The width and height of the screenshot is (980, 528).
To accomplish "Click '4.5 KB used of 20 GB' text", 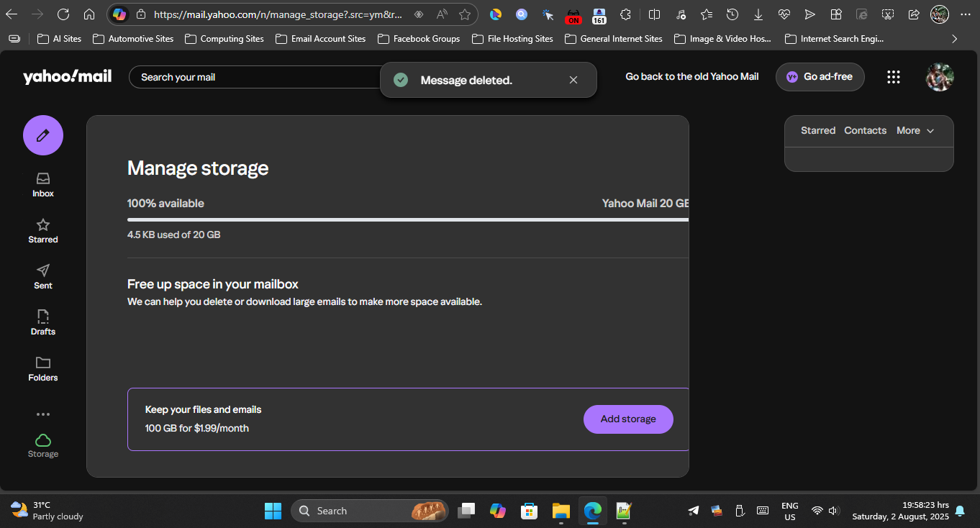I will tap(174, 235).
